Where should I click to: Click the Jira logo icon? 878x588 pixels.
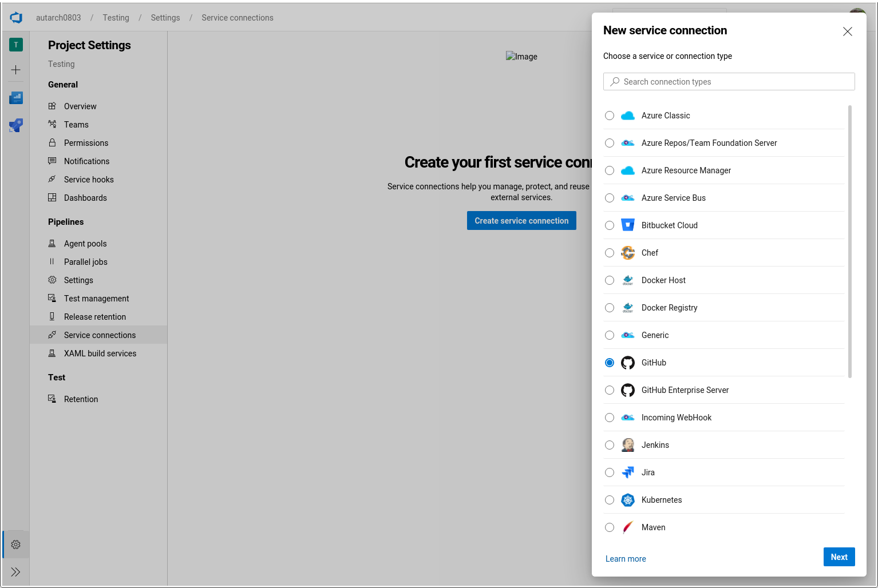click(x=628, y=472)
